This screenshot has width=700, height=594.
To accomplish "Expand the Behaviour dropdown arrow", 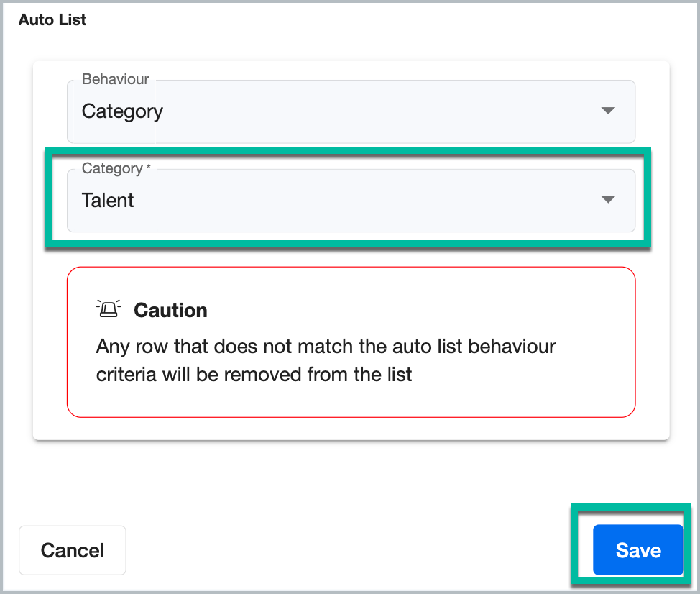I will pos(608,111).
